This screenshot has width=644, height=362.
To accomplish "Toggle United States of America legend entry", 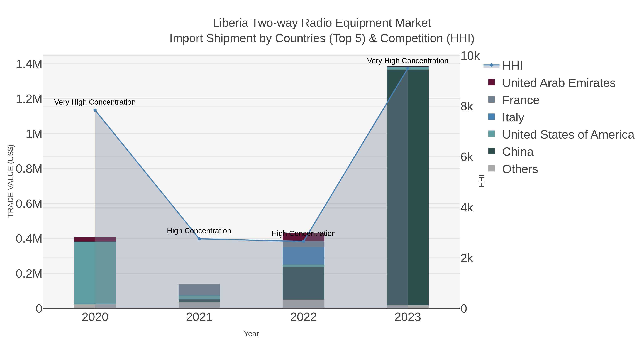I will pyautogui.click(x=561, y=134).
